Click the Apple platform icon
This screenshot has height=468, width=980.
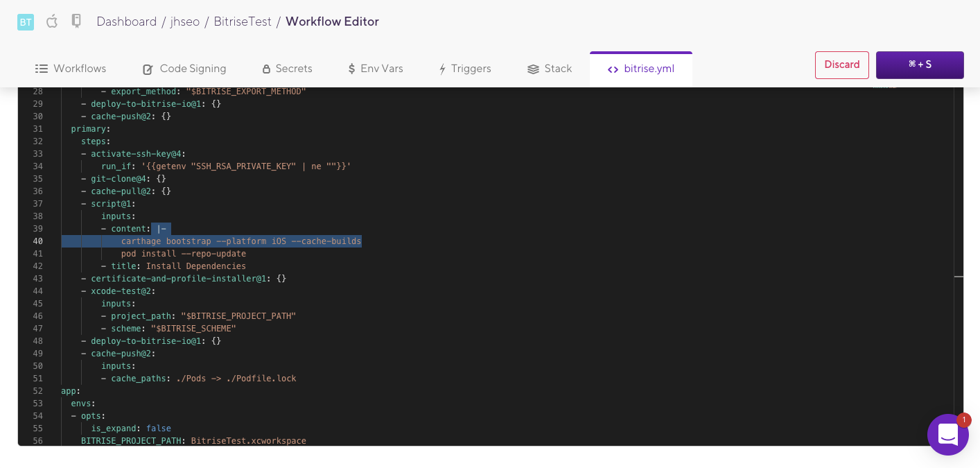[x=52, y=21]
